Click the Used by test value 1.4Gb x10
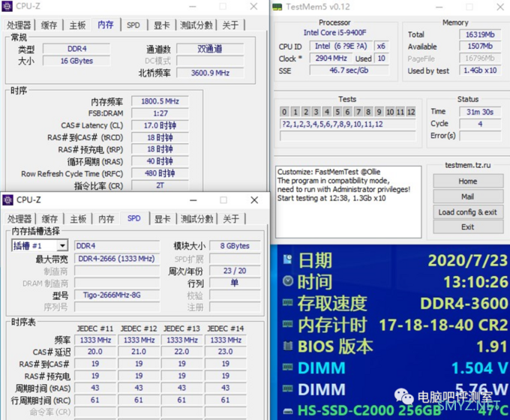This screenshot has height=420, width=510. coord(480,70)
